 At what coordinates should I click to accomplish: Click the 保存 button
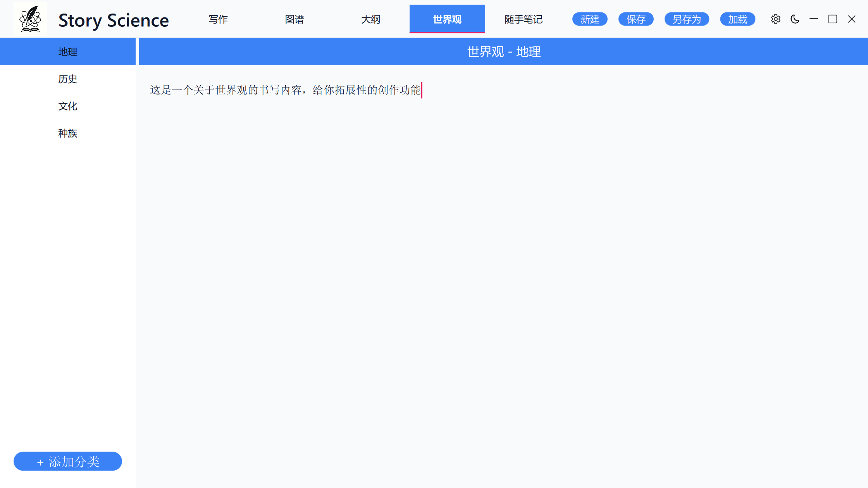pos(636,19)
